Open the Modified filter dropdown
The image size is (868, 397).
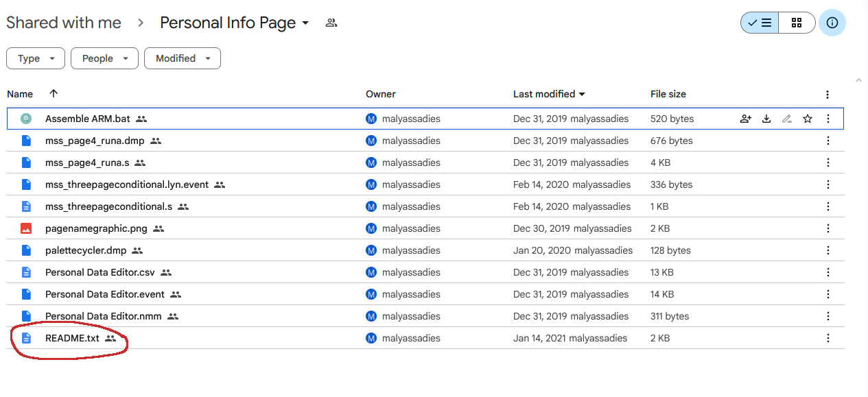tap(183, 58)
